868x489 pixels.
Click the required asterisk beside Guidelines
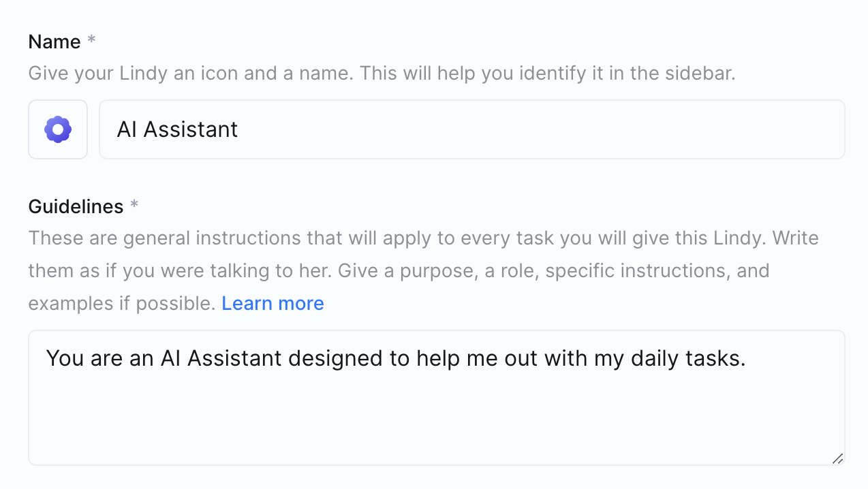(134, 204)
